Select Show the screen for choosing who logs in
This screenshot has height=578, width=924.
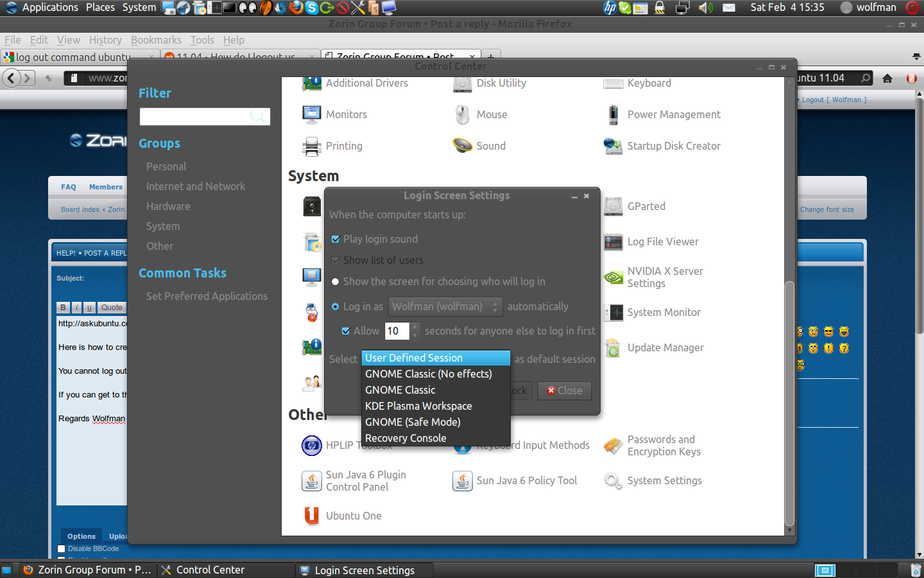click(335, 281)
